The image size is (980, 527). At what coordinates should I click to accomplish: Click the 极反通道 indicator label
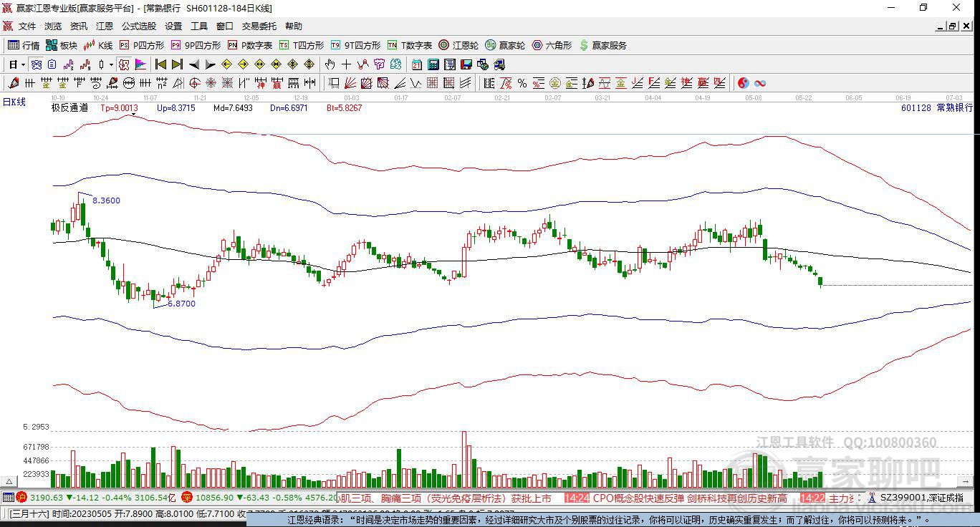[69, 108]
